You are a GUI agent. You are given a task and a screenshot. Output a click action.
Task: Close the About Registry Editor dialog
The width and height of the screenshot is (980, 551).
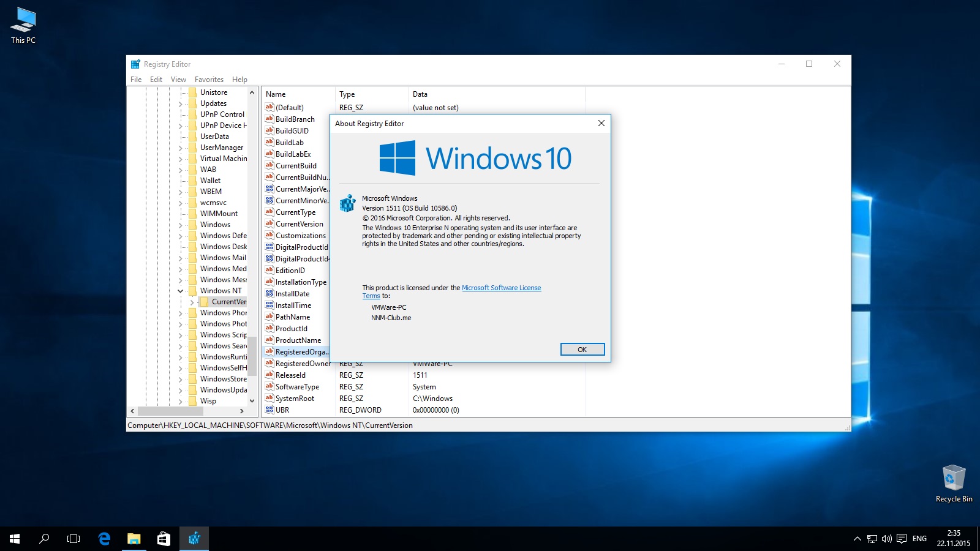601,123
